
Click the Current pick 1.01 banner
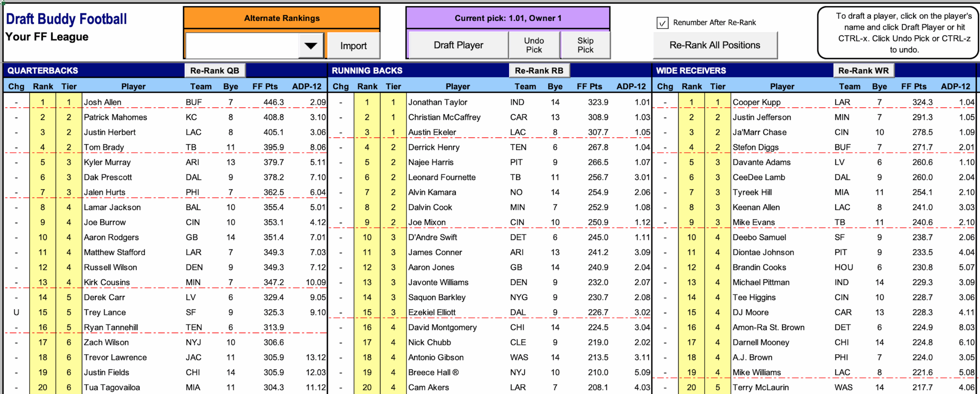508,18
